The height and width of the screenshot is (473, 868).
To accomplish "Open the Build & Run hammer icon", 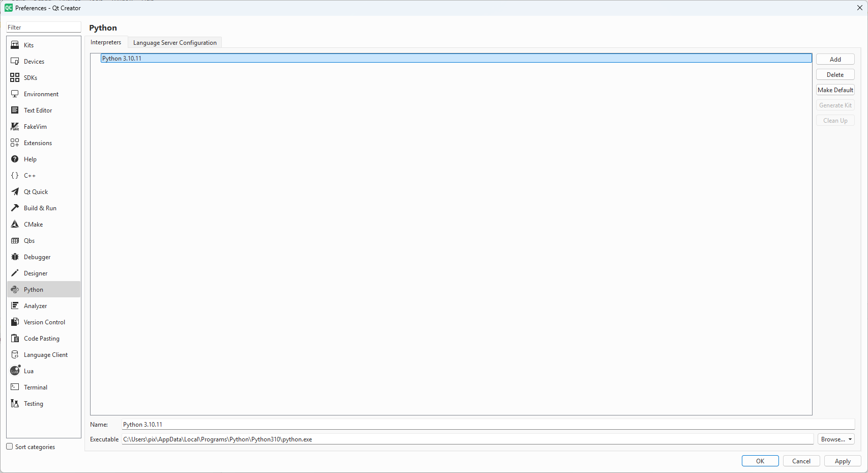I will tap(15, 208).
